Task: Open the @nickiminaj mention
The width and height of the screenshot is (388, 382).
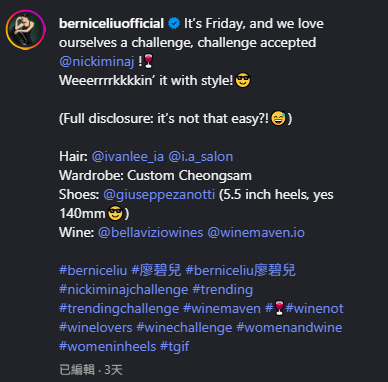Action: click(x=97, y=62)
